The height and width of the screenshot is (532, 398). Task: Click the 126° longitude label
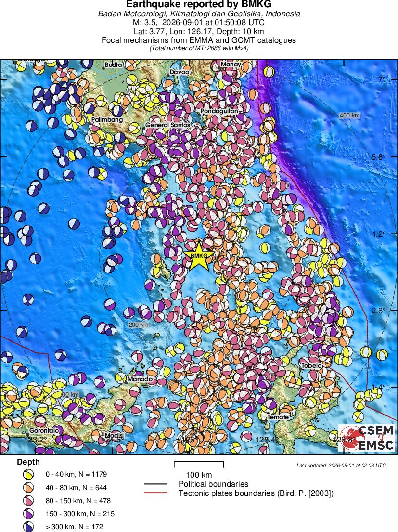pyautogui.click(x=190, y=440)
